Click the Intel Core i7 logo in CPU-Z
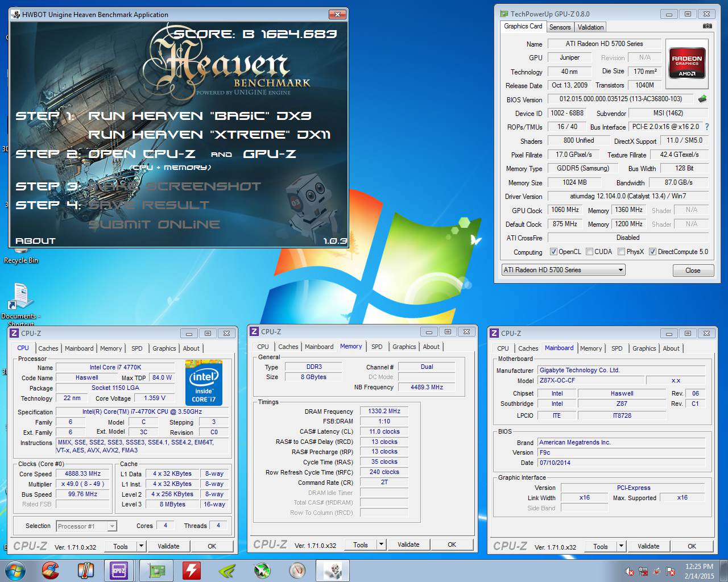Viewport: 728px width, 582px height. pos(204,383)
